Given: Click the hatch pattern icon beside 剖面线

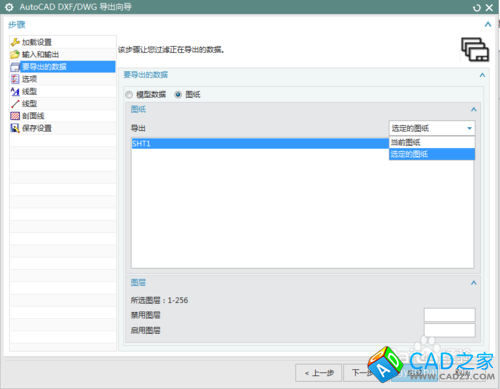Looking at the screenshot, I should click(x=15, y=116).
